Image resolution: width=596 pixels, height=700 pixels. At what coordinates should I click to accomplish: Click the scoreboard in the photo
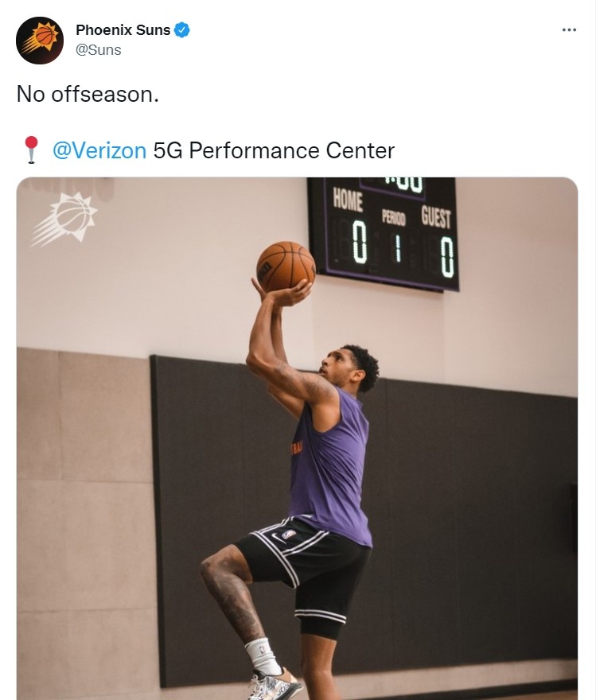coord(383,234)
